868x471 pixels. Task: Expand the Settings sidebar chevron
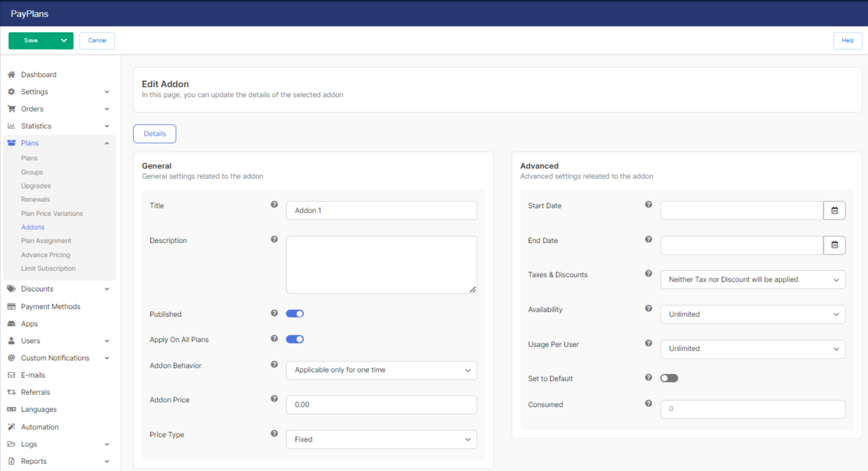(x=107, y=92)
